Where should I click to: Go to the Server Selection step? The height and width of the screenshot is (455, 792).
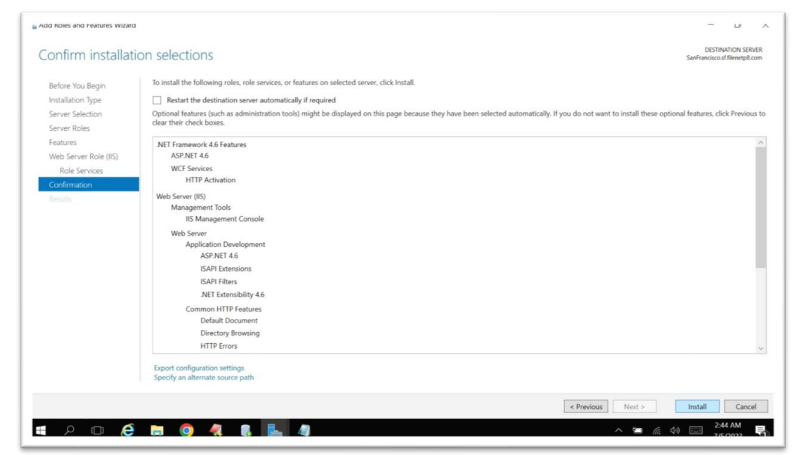click(x=75, y=114)
